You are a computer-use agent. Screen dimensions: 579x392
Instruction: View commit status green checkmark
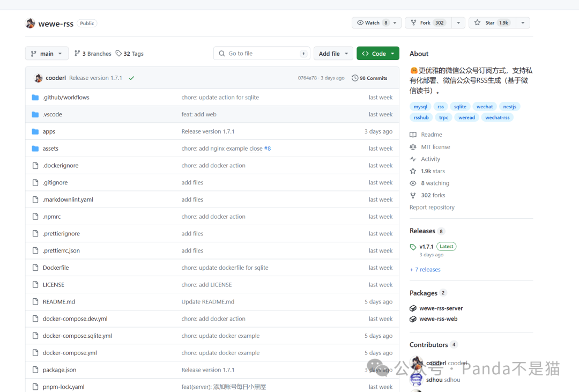(131, 78)
